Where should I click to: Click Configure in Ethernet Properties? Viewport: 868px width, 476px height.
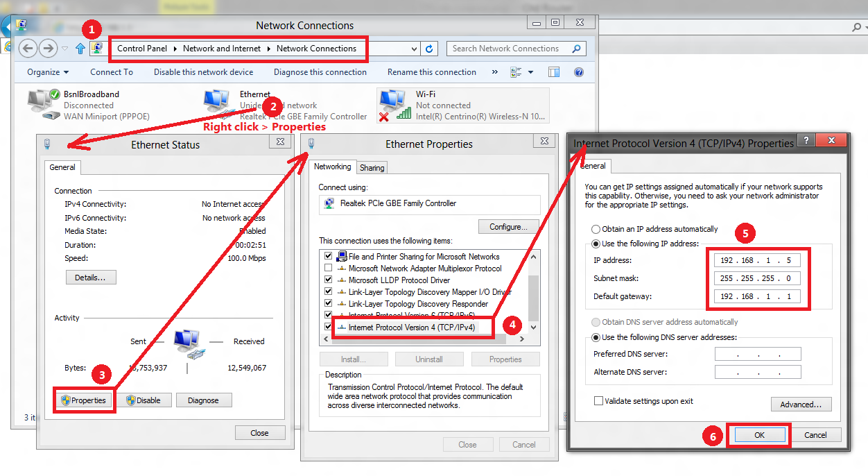point(509,227)
